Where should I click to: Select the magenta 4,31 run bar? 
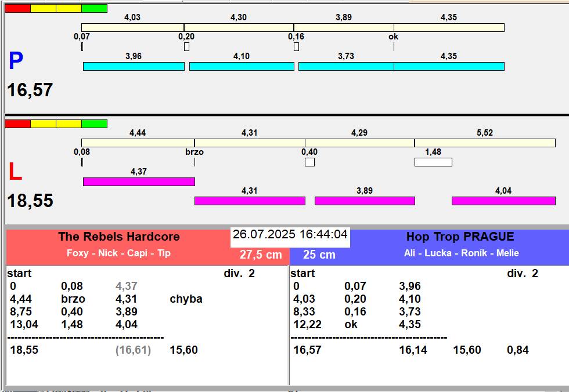(x=250, y=201)
